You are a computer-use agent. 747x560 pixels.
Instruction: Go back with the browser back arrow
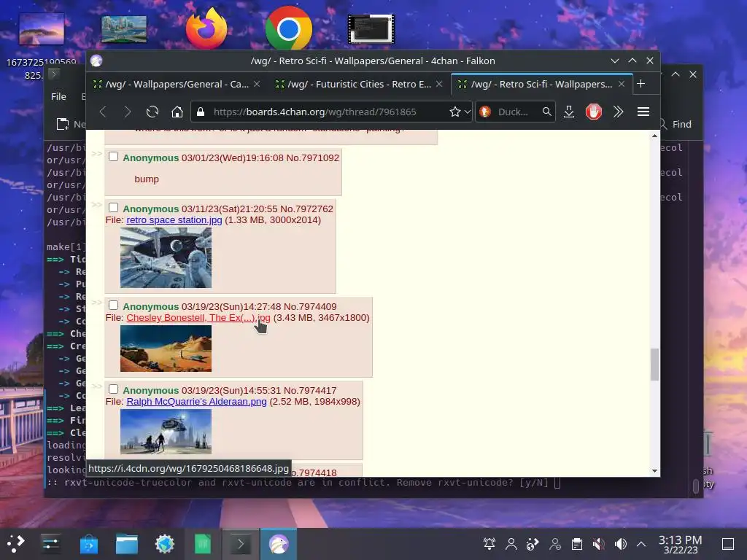pos(102,112)
